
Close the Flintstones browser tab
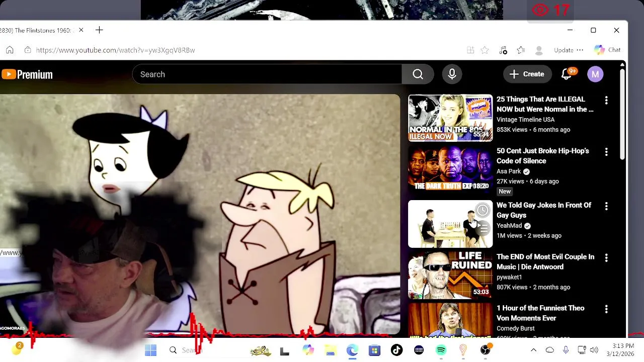[81, 30]
